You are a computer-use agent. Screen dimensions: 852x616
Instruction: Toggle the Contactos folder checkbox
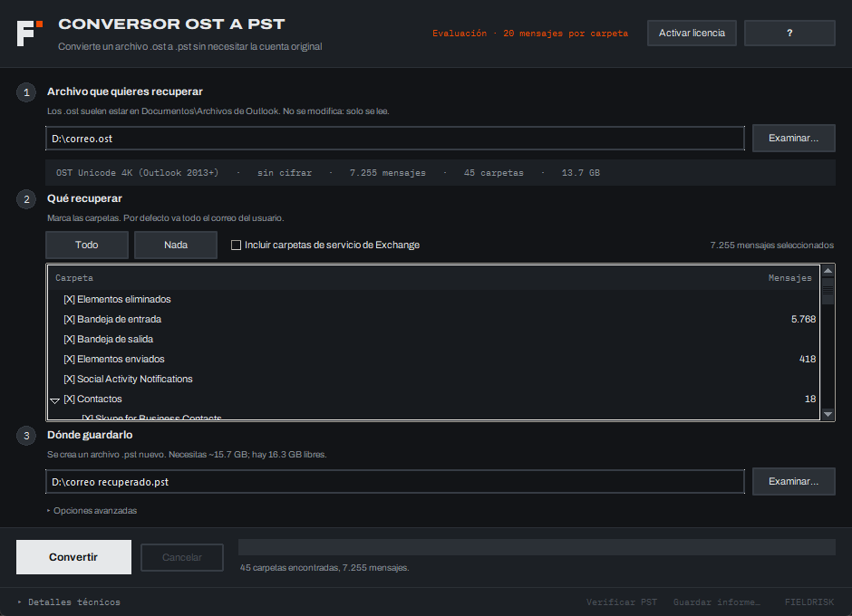(69, 399)
